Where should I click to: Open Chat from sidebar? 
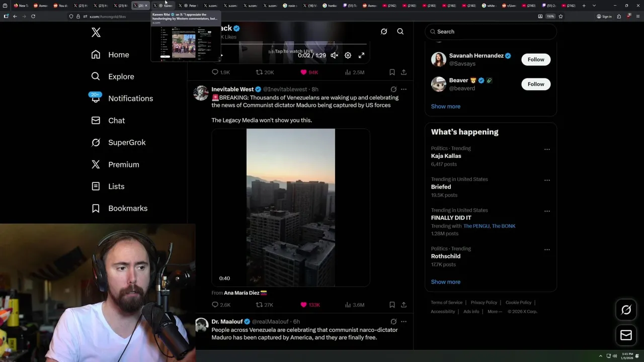point(108,121)
